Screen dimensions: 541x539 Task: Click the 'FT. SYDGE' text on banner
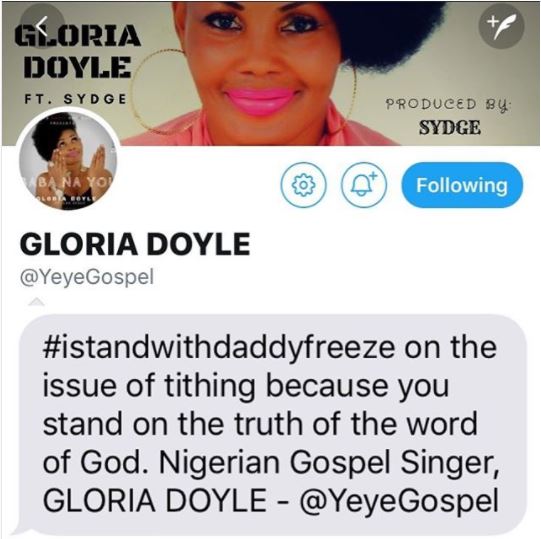click(75, 99)
